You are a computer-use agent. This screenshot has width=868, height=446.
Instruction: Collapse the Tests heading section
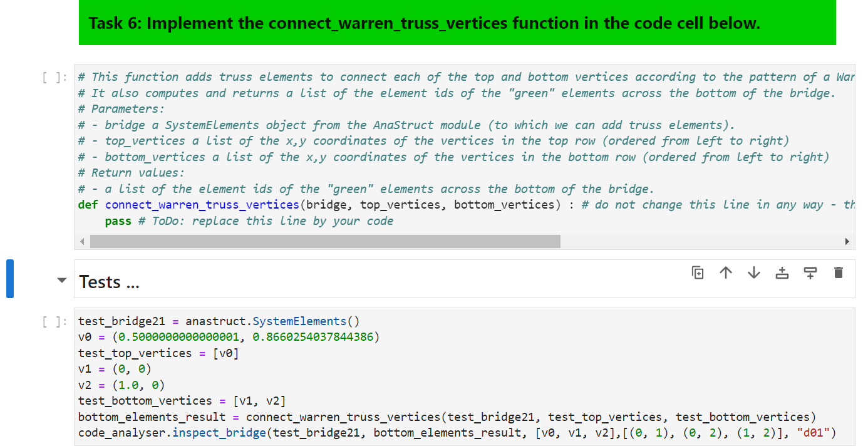(x=61, y=281)
